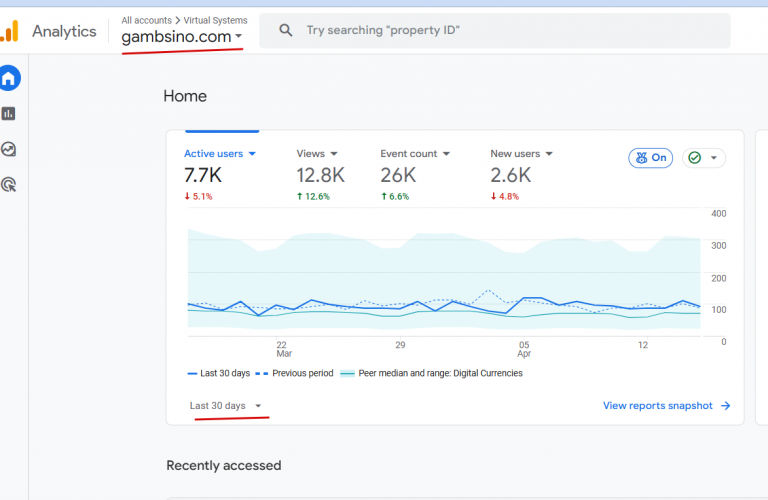Toggle the Insights On button
Screen dimensions: 768x500
click(651, 158)
